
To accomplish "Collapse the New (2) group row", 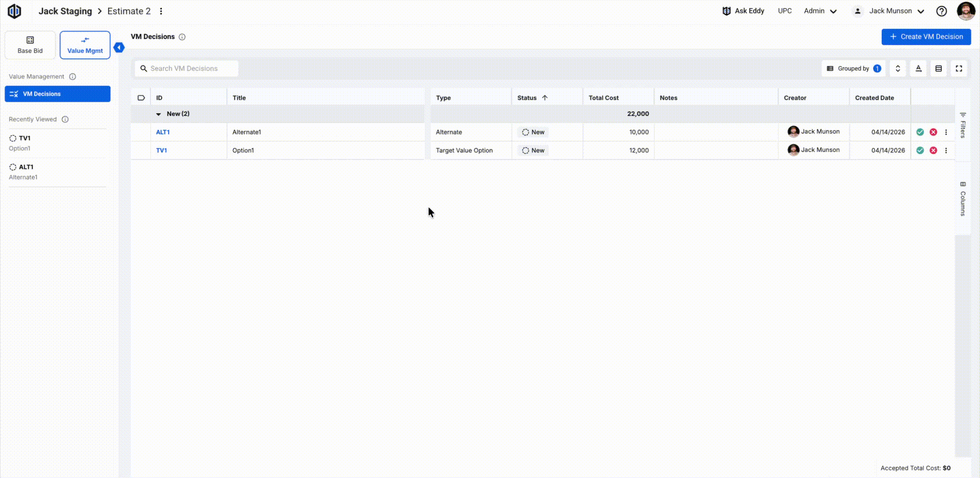I will coord(158,114).
